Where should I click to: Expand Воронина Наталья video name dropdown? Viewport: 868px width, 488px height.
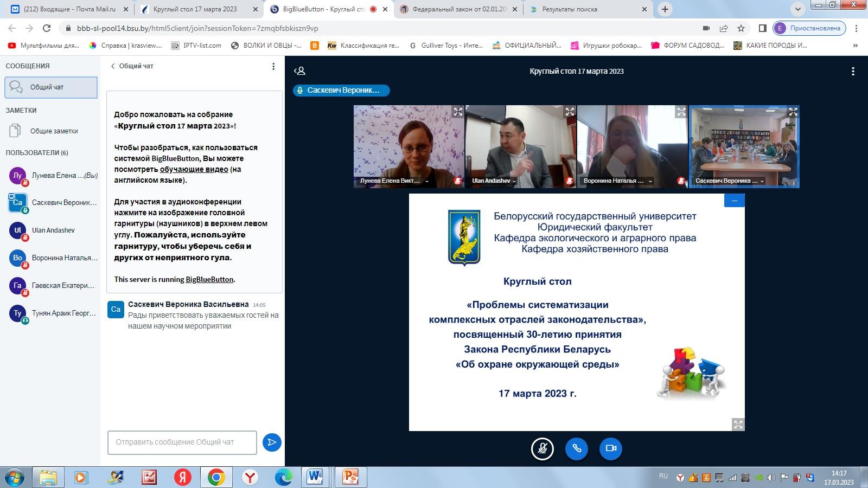coord(650,181)
